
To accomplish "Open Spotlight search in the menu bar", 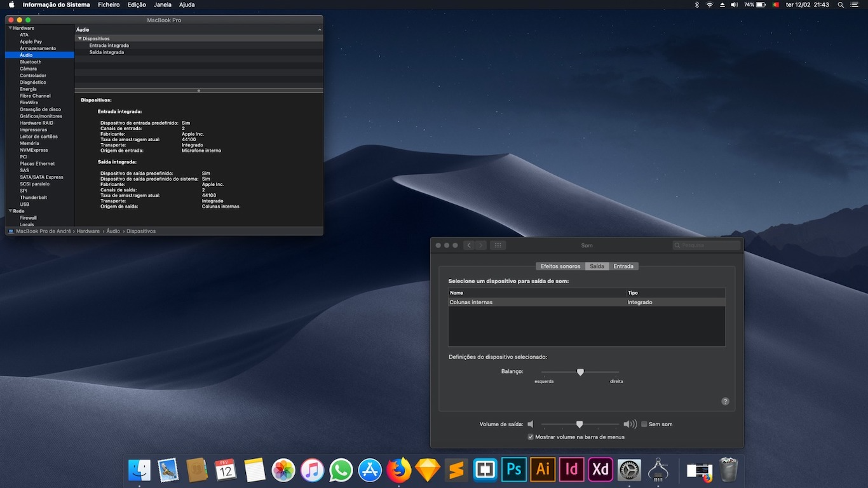I will pos(841,4).
